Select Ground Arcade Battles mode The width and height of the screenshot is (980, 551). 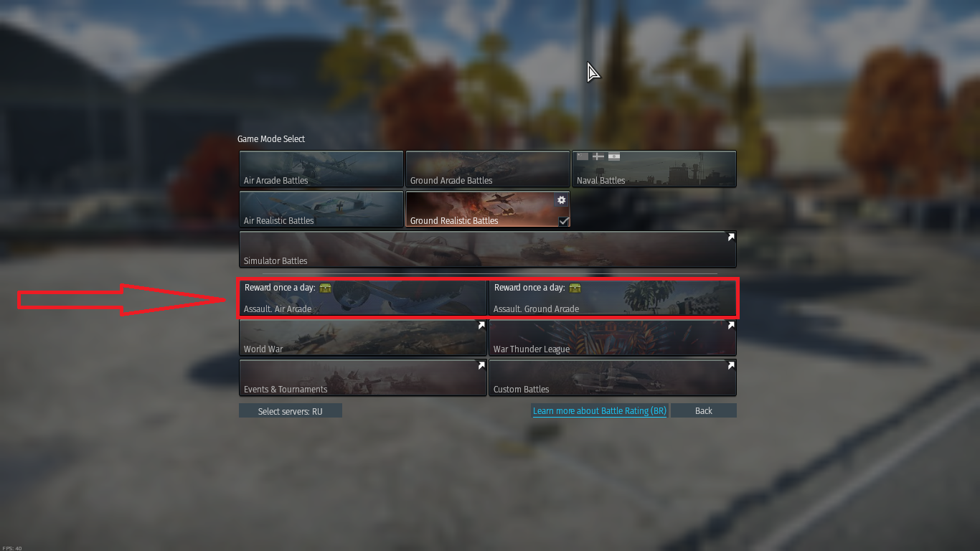point(488,169)
